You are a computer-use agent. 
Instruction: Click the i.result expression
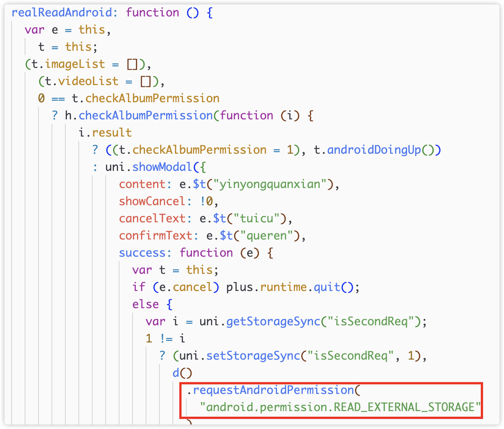coord(105,133)
